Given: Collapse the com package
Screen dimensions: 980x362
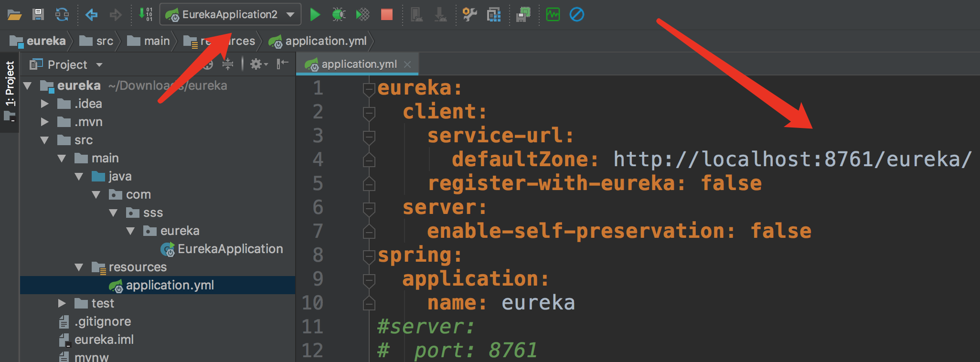Looking at the screenshot, I should pos(96,194).
